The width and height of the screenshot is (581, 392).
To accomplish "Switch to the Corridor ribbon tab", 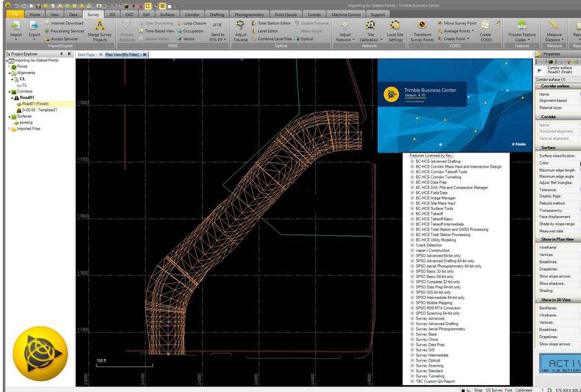I will [192, 14].
